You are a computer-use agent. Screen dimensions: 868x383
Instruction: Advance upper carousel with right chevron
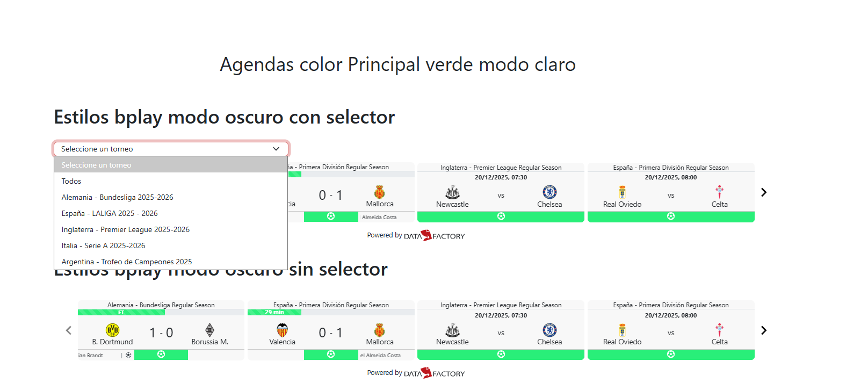(x=764, y=192)
